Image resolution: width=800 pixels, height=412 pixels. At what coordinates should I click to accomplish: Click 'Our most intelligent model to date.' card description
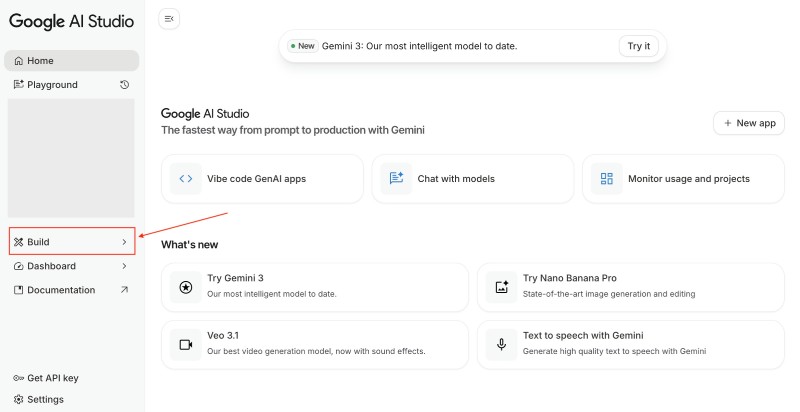(x=271, y=294)
